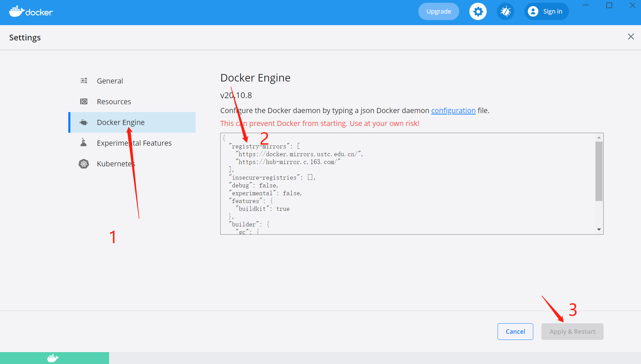Image resolution: width=641 pixels, height=364 pixels.
Task: Open the troubleshoot bug icon
Action: [505, 12]
